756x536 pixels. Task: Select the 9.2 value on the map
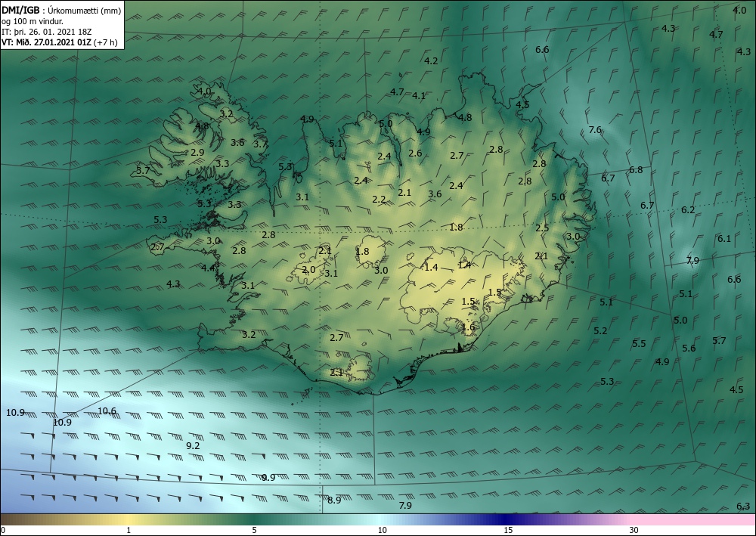point(193,446)
